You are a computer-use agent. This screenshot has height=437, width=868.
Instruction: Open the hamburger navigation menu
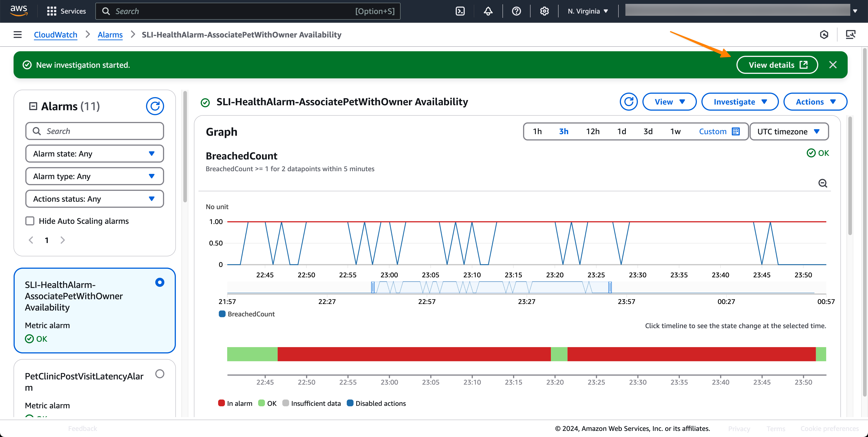tap(18, 35)
